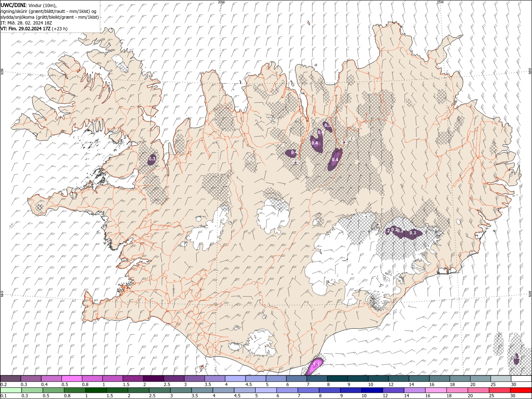Select the bottom-row blue swatch starting at 8
Screen dimensions: 532x399
coord(330,390)
